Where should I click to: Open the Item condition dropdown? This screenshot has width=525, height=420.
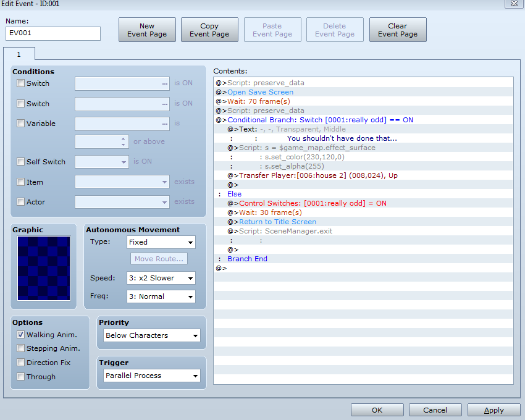click(x=122, y=182)
